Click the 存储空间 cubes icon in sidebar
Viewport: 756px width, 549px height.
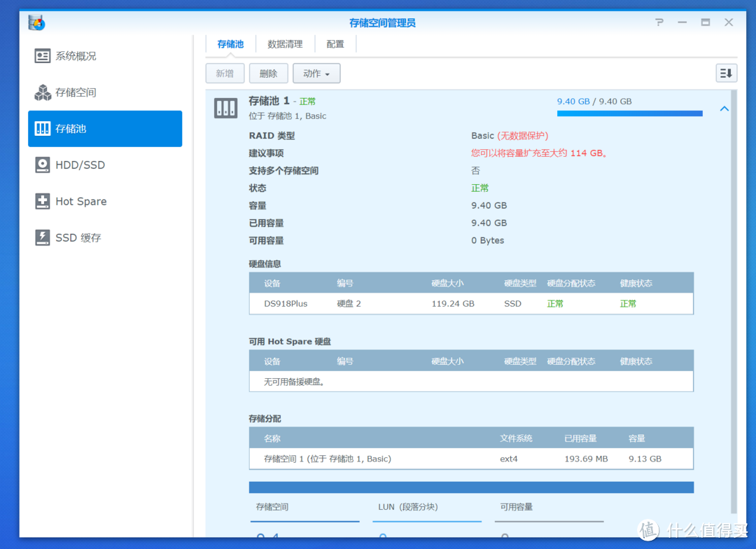pyautogui.click(x=43, y=92)
